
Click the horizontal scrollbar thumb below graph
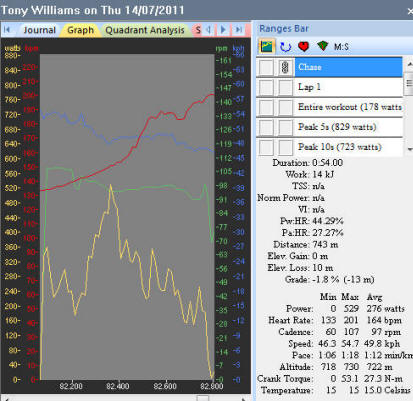[x=202, y=398]
